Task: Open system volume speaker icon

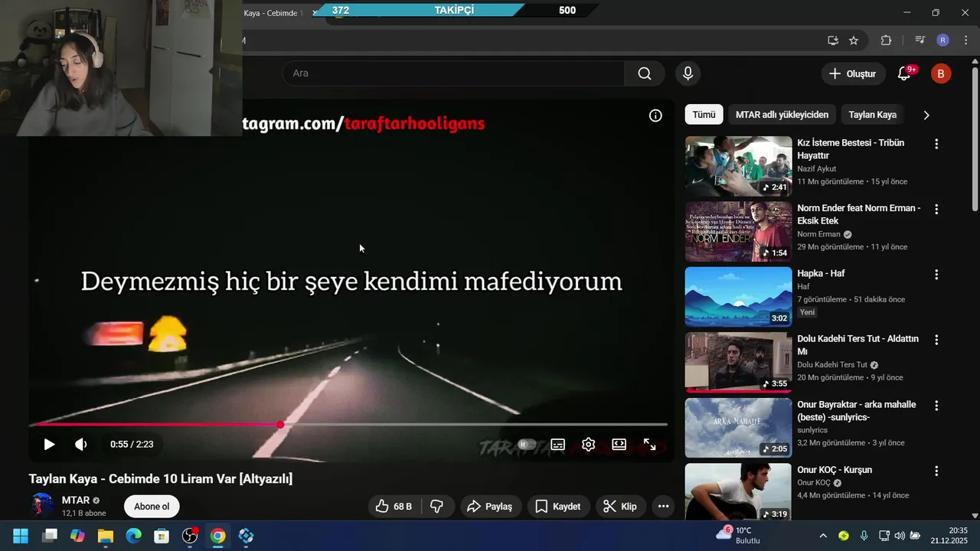Action: [x=899, y=536]
